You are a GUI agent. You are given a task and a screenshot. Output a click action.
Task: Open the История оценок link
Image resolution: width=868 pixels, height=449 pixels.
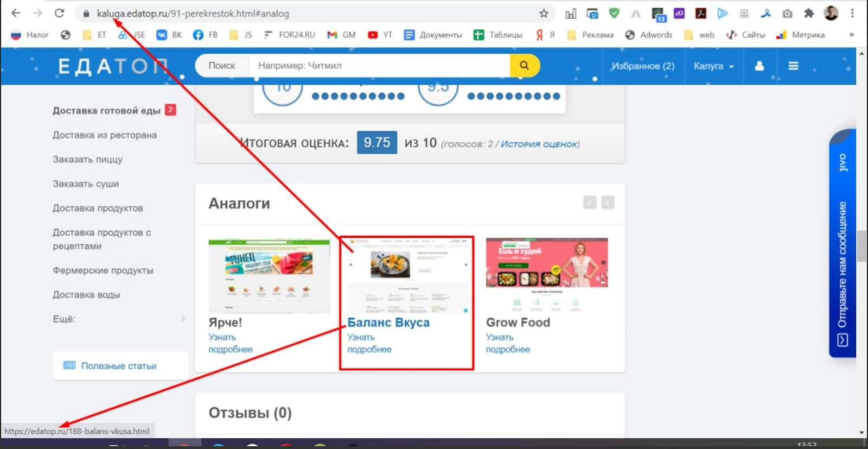point(539,144)
